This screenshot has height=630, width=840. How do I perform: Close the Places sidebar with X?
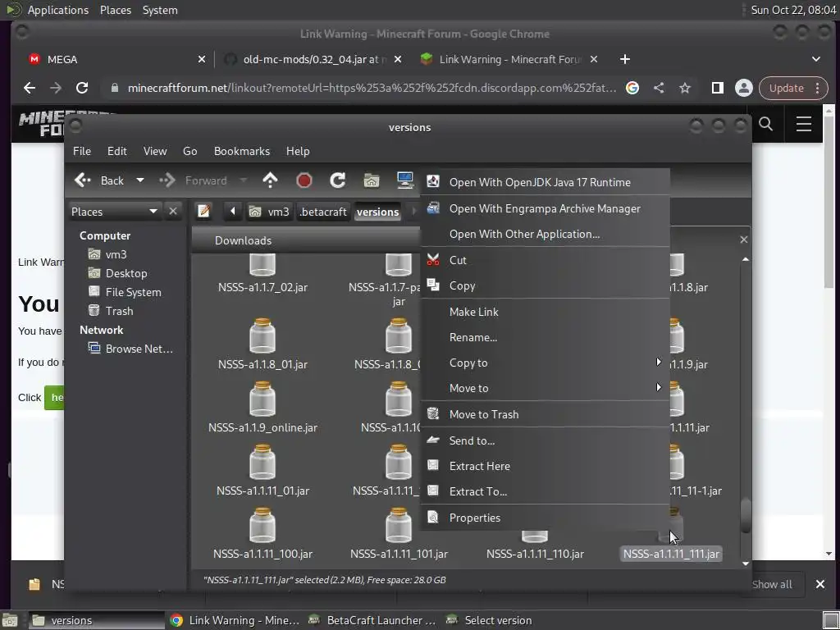pos(173,211)
